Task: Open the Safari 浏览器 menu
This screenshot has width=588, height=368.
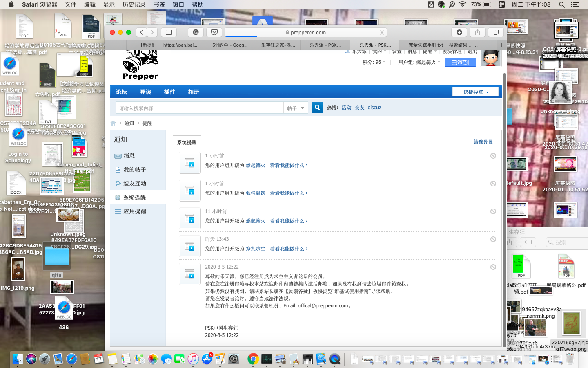Action: click(x=40, y=4)
